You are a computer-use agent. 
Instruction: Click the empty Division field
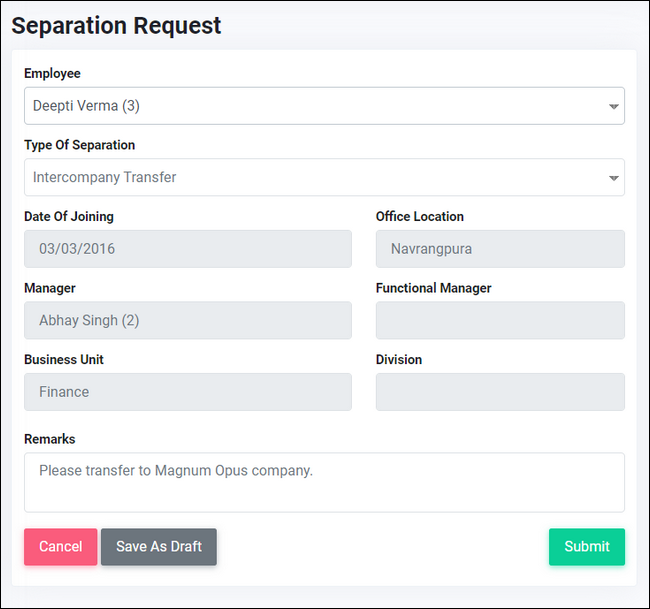(x=500, y=392)
